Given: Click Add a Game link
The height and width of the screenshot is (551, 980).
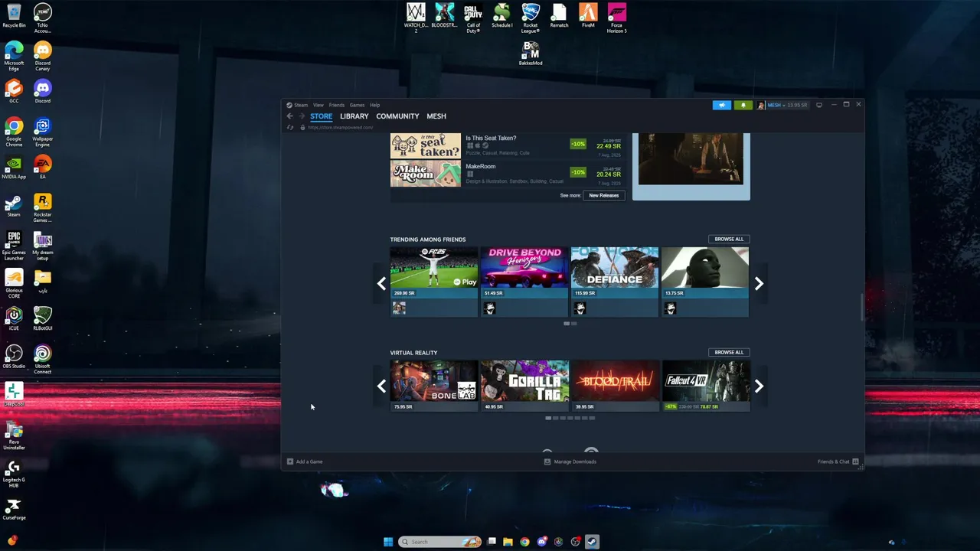Looking at the screenshot, I should tap(305, 461).
